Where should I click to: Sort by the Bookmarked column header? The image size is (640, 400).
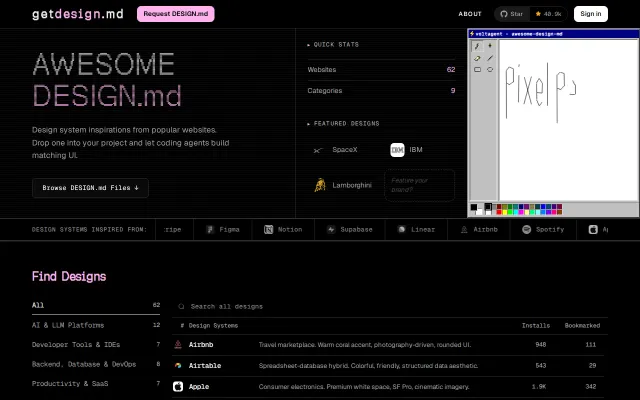[582, 325]
